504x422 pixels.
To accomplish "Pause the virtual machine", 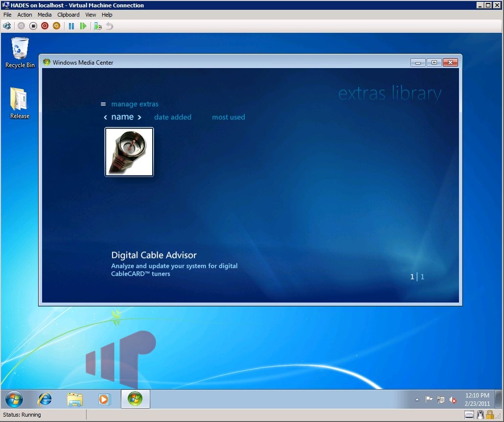I will (x=71, y=26).
